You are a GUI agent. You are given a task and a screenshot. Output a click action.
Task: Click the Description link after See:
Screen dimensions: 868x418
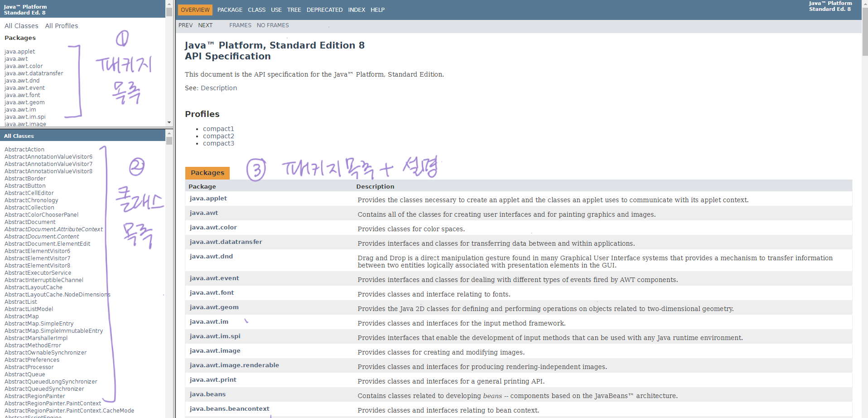pyautogui.click(x=219, y=88)
